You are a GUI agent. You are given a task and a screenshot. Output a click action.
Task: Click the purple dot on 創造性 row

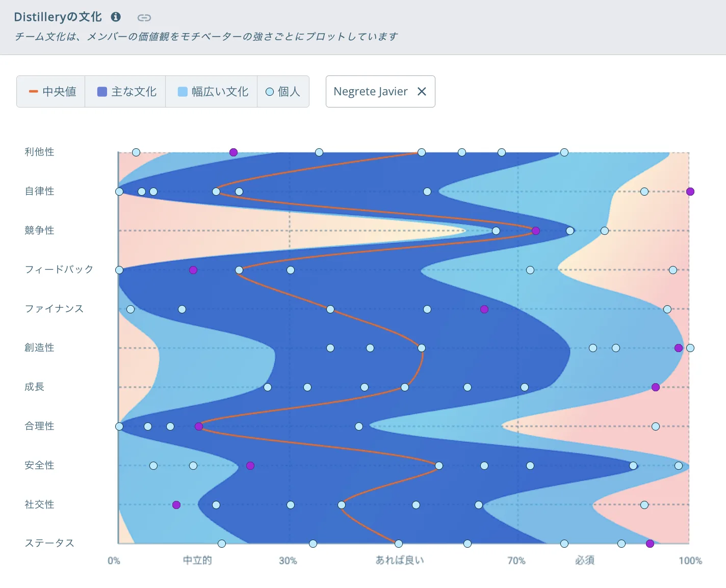pyautogui.click(x=679, y=348)
